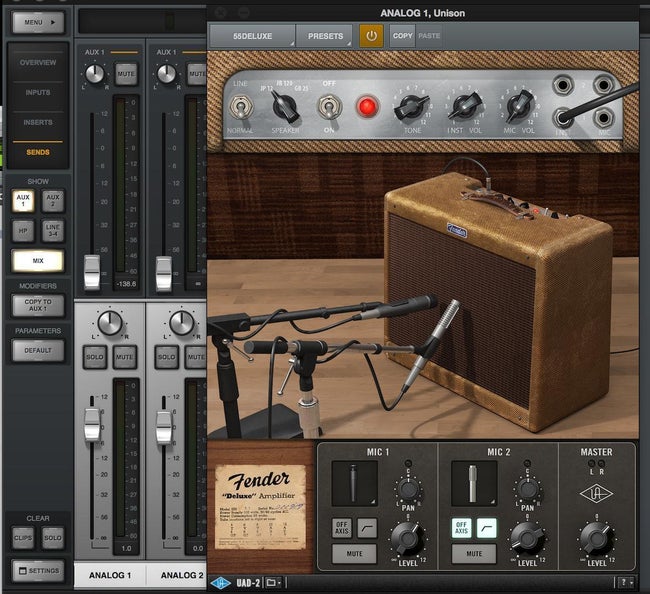The image size is (650, 594).
Task: Switch to the Inserts view
Action: (38, 122)
